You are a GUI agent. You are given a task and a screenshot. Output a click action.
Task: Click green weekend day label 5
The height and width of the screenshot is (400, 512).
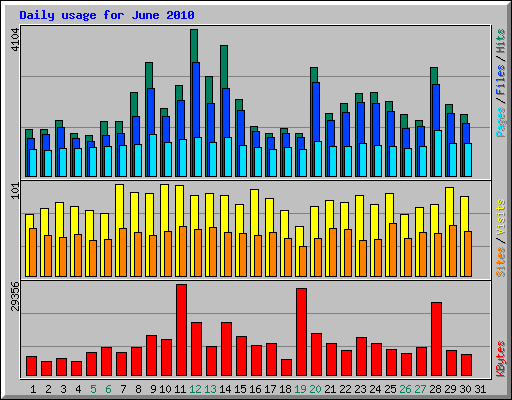click(x=93, y=389)
